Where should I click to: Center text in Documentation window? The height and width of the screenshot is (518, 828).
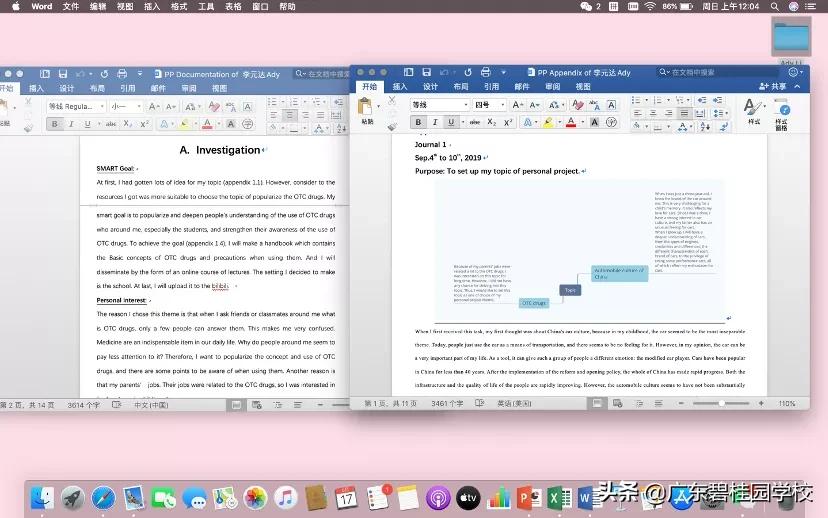(x=289, y=115)
